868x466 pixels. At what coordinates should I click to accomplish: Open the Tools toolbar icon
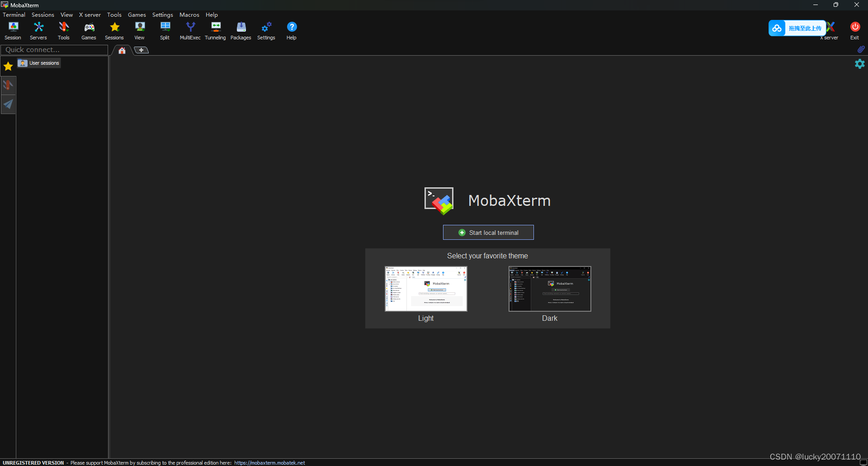(x=64, y=31)
